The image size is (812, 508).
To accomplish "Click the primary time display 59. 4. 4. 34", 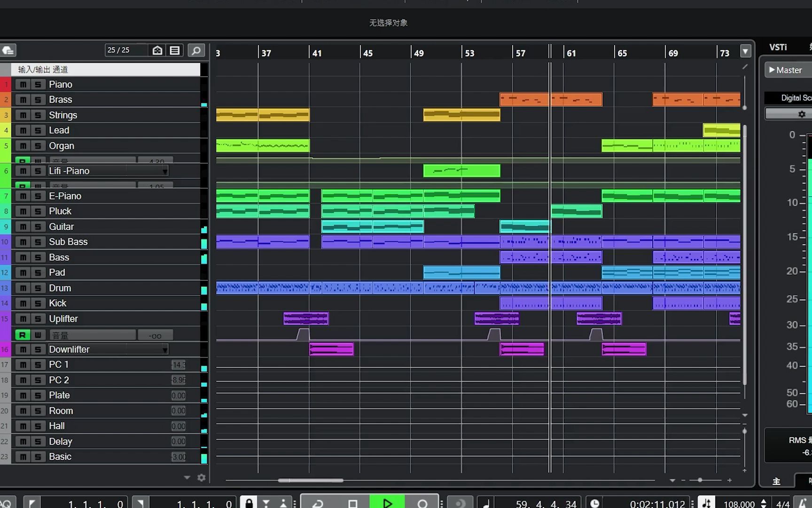I will [x=546, y=504].
